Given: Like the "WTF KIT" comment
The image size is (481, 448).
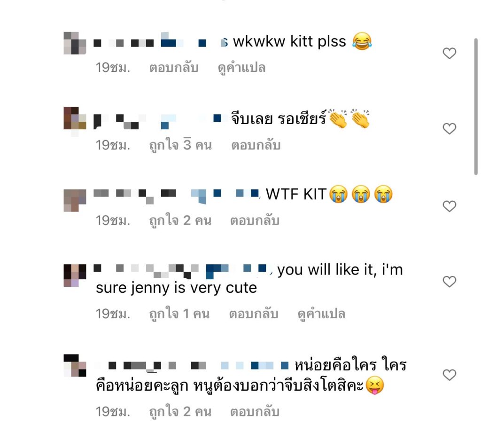Looking at the screenshot, I should tap(450, 206).
